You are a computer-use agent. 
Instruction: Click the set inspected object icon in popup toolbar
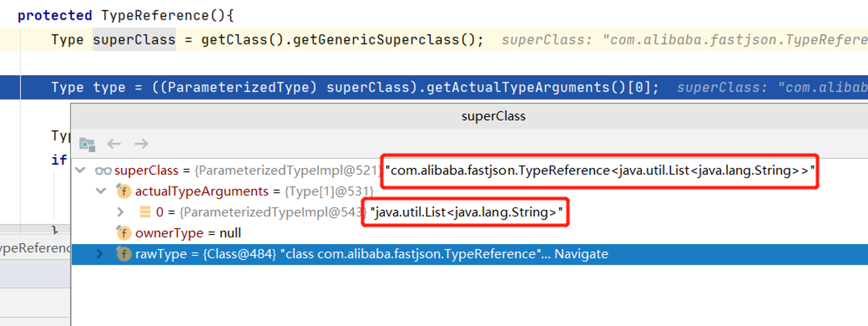(87, 144)
